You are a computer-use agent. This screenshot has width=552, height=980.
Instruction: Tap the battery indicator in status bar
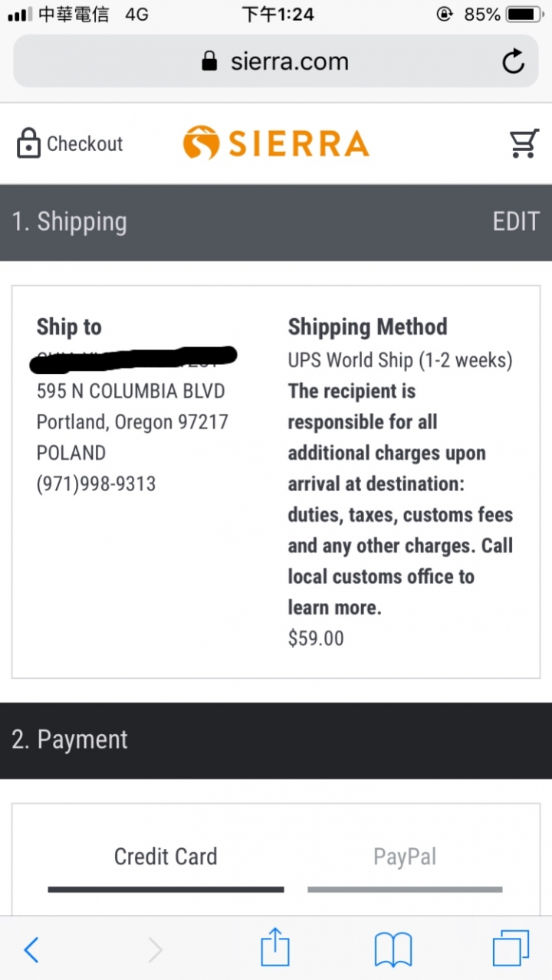(x=525, y=15)
